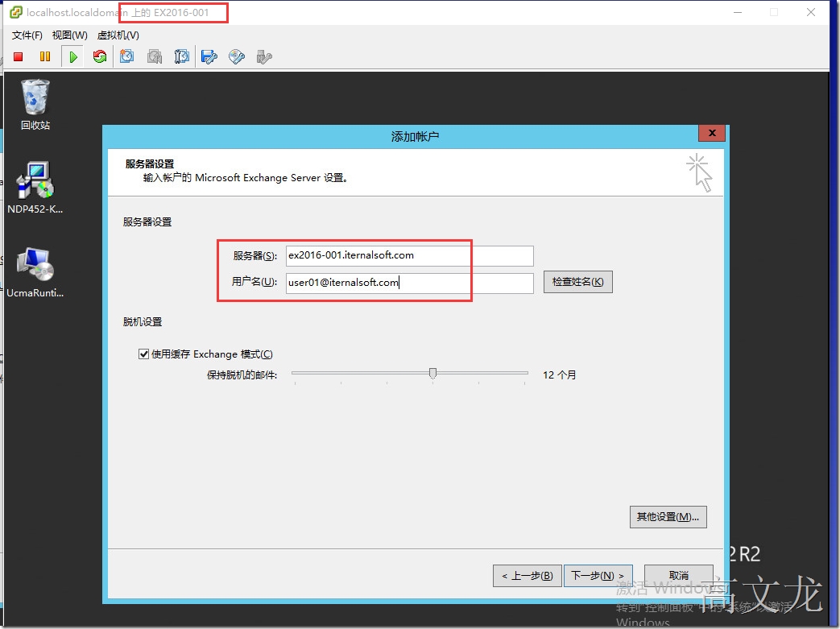Click the offline mail duration slider handle
This screenshot has width=840, height=629.
click(x=432, y=374)
